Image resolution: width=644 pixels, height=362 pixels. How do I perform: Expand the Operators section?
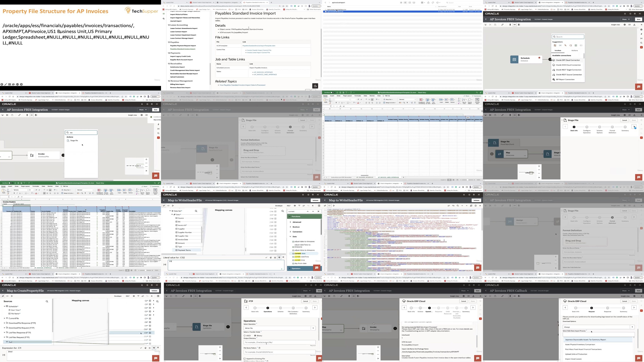tap(290, 268)
